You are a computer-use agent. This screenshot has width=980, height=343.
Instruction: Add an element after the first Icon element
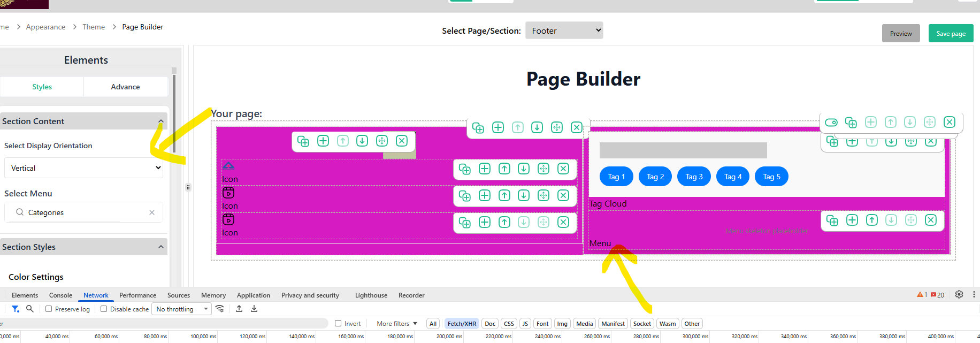(x=485, y=169)
